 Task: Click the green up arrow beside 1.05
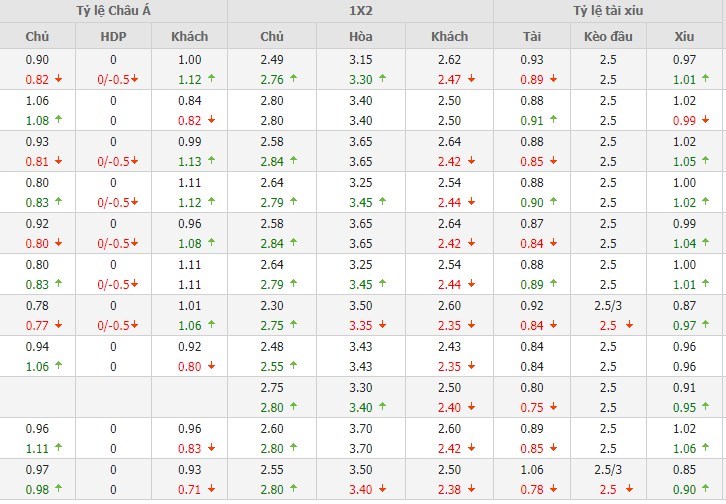pyautogui.click(x=706, y=161)
